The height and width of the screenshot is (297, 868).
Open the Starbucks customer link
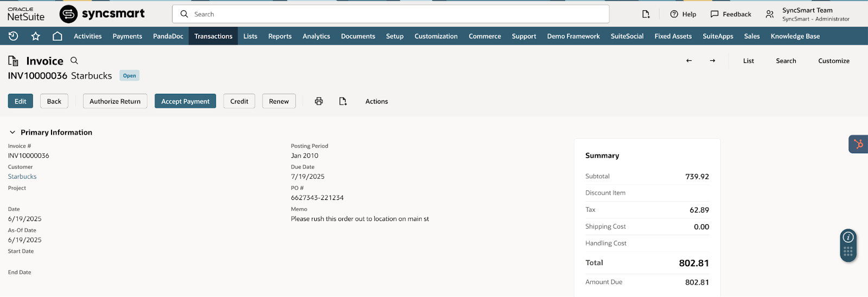click(22, 177)
